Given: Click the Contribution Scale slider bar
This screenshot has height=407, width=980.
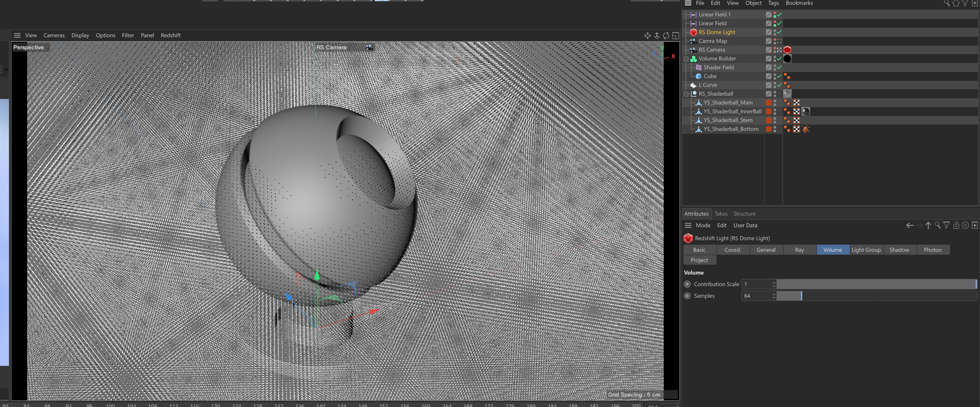Looking at the screenshot, I should coord(877,284).
